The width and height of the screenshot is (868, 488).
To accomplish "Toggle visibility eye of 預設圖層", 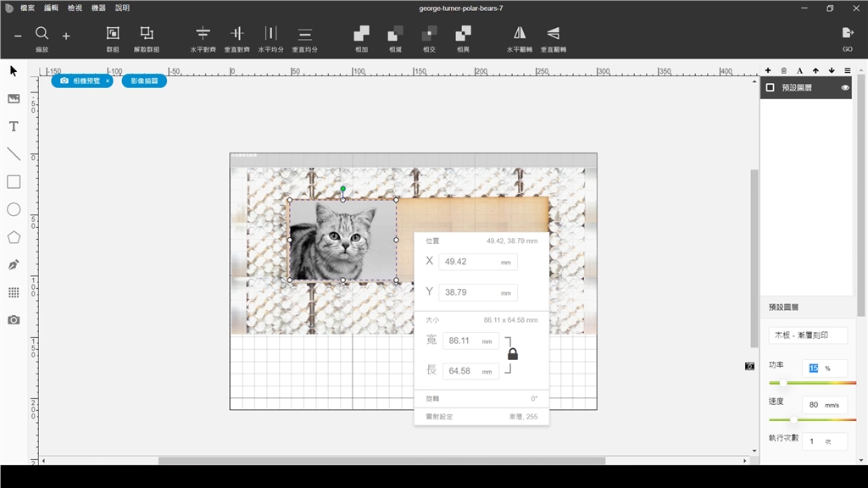I will (845, 87).
